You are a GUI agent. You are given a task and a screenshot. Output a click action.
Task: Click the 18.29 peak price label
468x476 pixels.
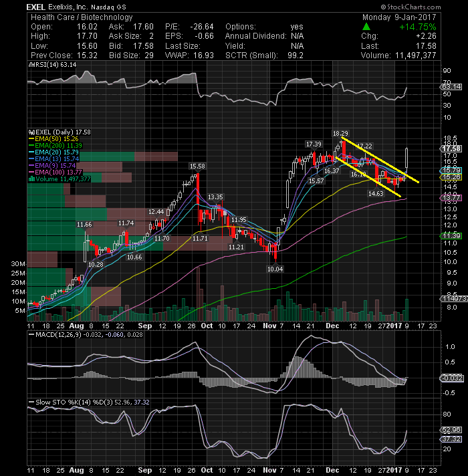[340, 134]
